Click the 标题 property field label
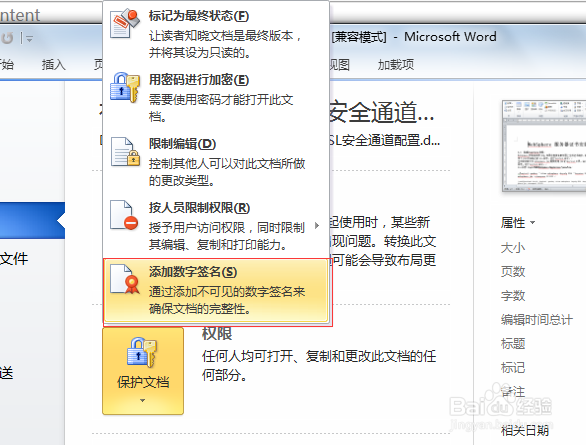Screen dimensions: 586x445 point(513,343)
